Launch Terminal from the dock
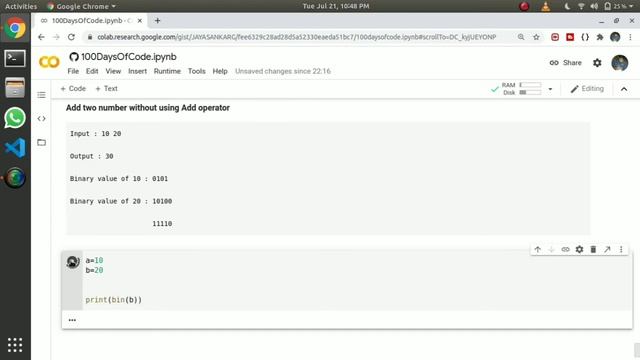The image size is (640, 360). [x=15, y=58]
